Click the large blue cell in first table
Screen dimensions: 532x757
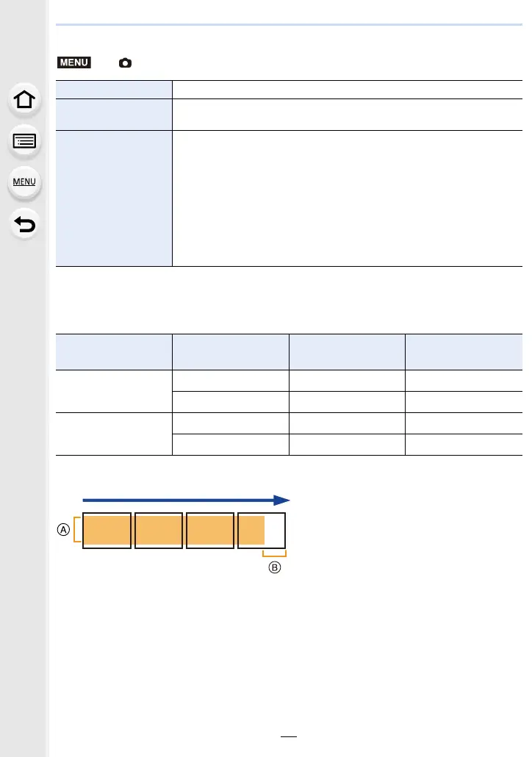(114, 198)
